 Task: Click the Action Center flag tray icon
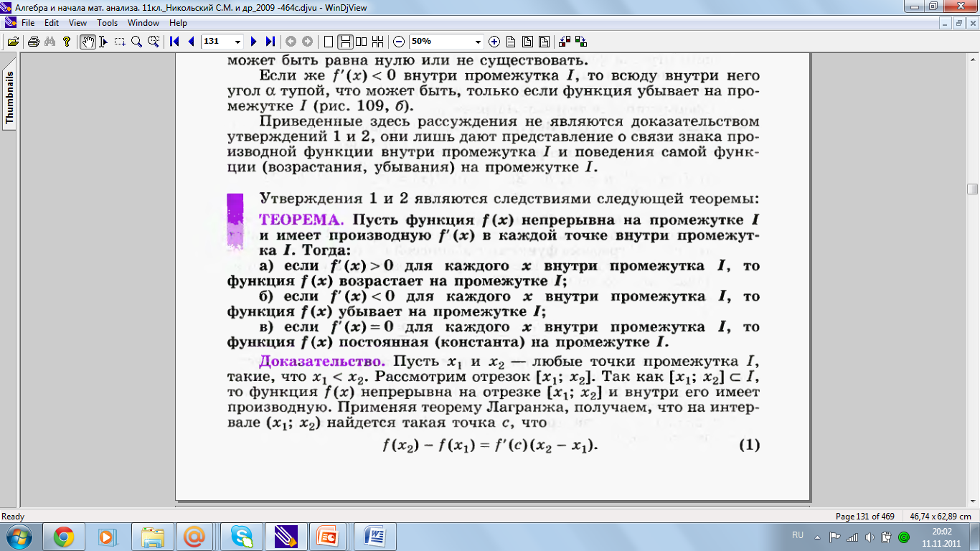(x=835, y=537)
